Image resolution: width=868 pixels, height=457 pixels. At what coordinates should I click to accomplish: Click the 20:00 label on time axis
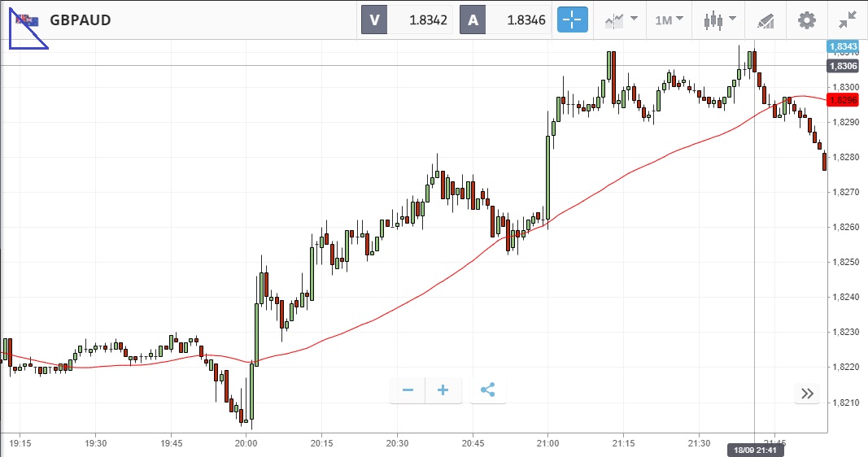click(x=246, y=443)
